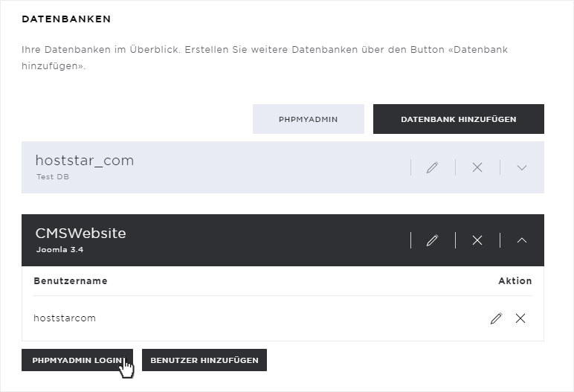Click the hoststarcom username entry
This screenshot has height=392, width=574.
click(x=65, y=318)
